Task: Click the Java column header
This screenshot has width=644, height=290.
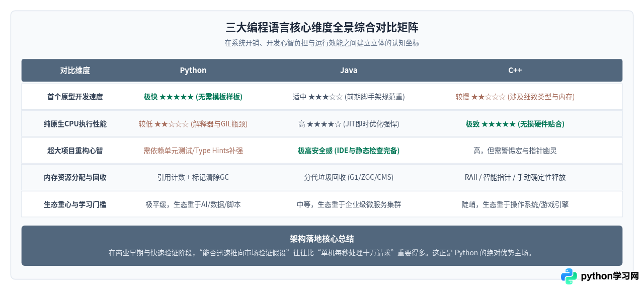Action: [x=349, y=70]
